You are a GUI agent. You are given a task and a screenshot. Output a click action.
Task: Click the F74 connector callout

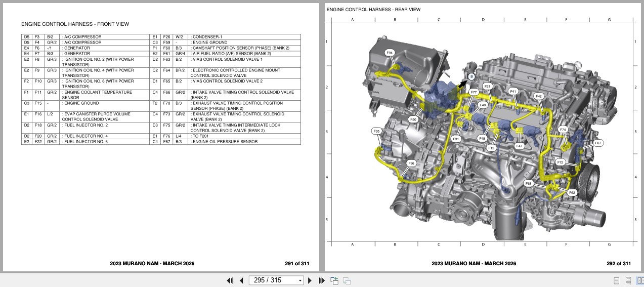[563, 130]
